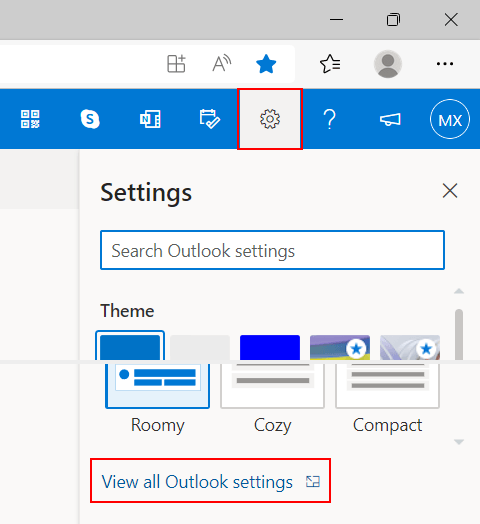Click the Search Outlook settings field

pyautogui.click(x=272, y=250)
